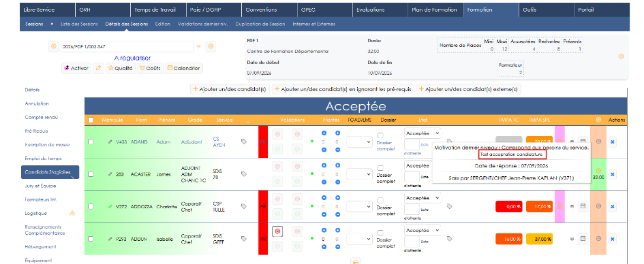Click the 37,00 % FMPA SPE yellow badge

pyautogui.click(x=539, y=239)
